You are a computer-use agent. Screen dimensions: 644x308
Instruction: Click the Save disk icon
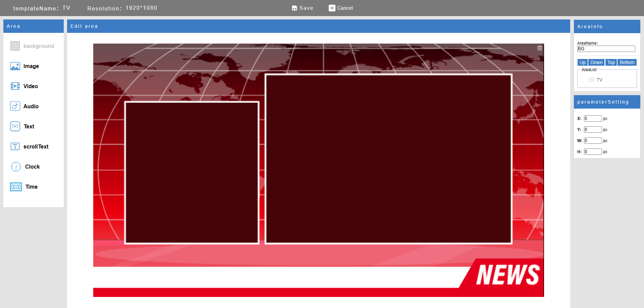(x=294, y=8)
